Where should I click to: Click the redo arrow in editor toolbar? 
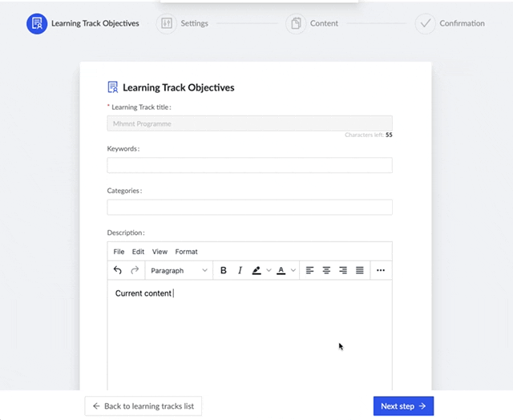click(135, 271)
